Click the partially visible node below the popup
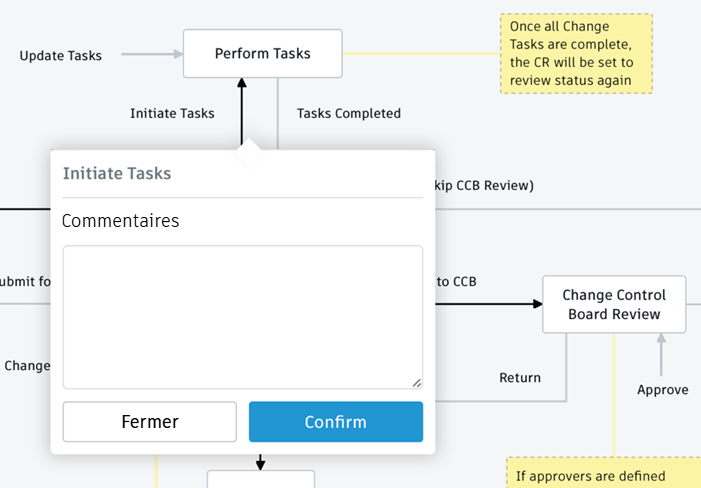Screen dimensions: 701x488 click(260, 479)
